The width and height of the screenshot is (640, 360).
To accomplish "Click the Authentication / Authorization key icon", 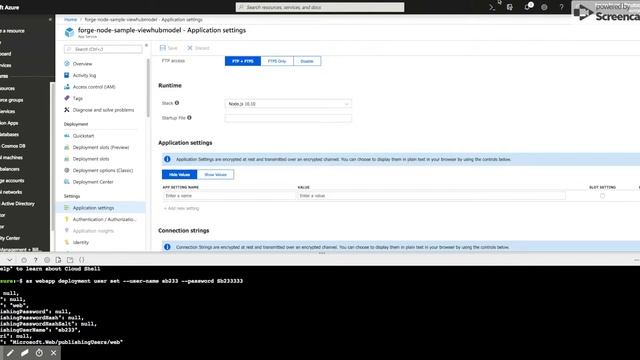I will pos(67,219).
